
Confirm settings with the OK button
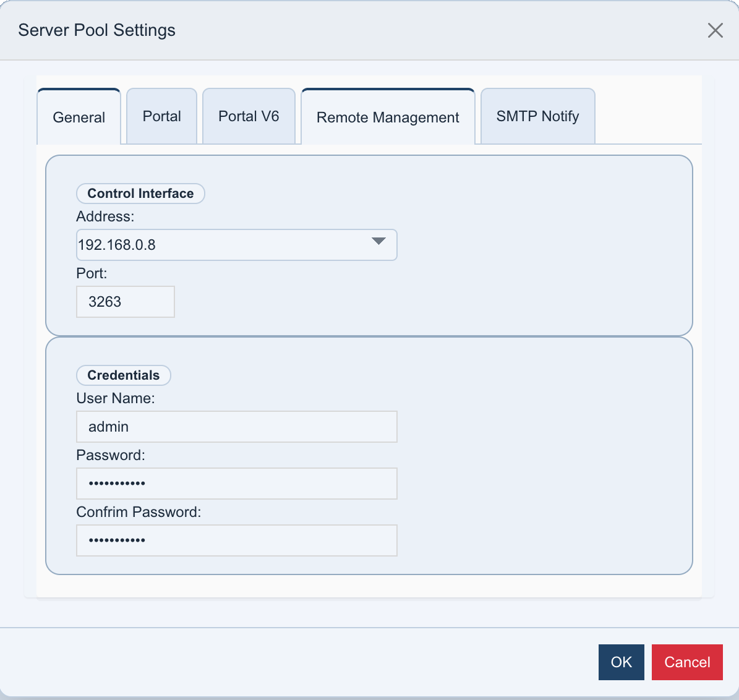621,662
